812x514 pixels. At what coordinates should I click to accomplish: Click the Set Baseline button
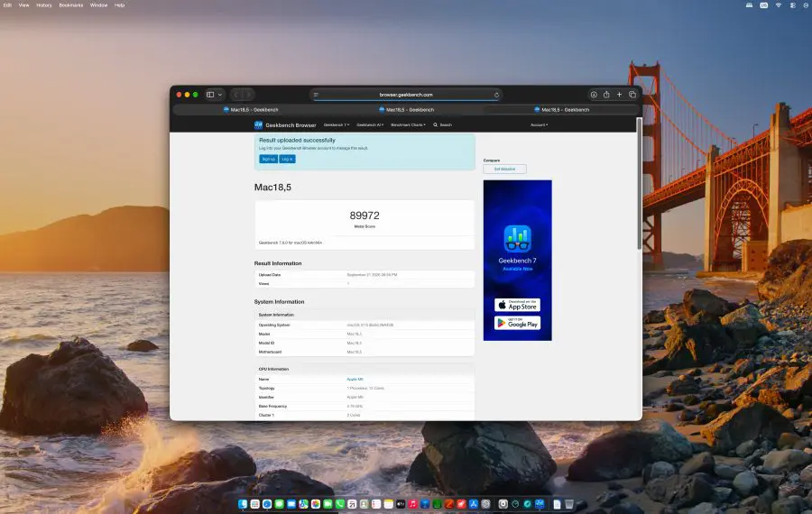504,169
